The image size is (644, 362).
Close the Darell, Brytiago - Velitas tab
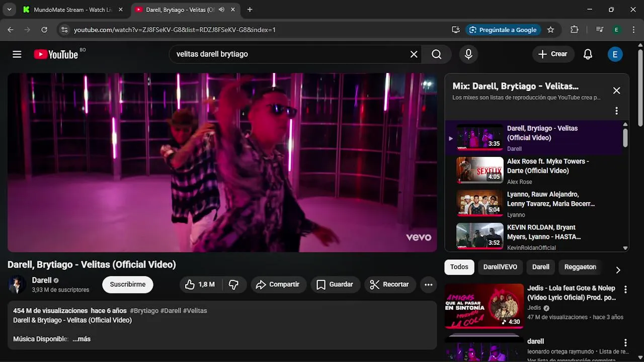pos(233,10)
